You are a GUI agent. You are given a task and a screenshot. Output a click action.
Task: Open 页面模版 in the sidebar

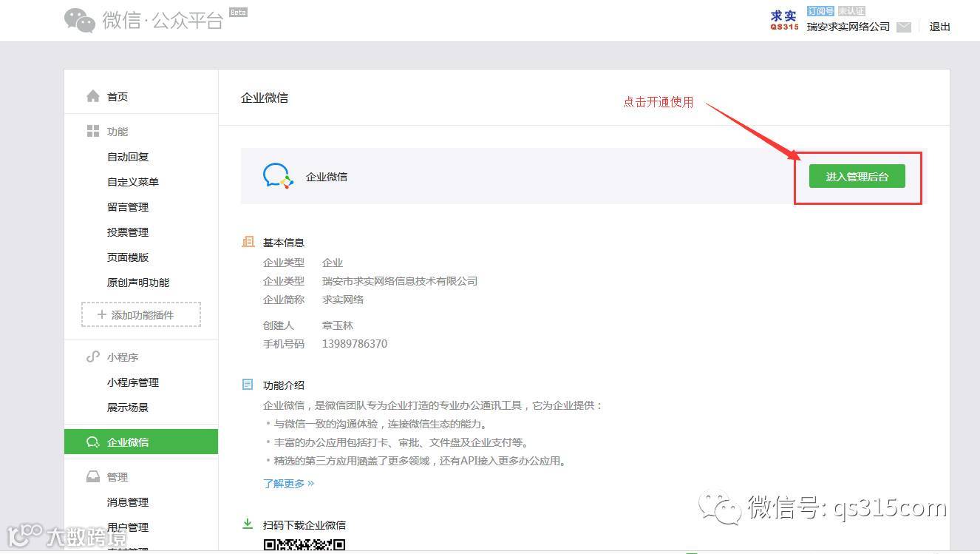(128, 257)
